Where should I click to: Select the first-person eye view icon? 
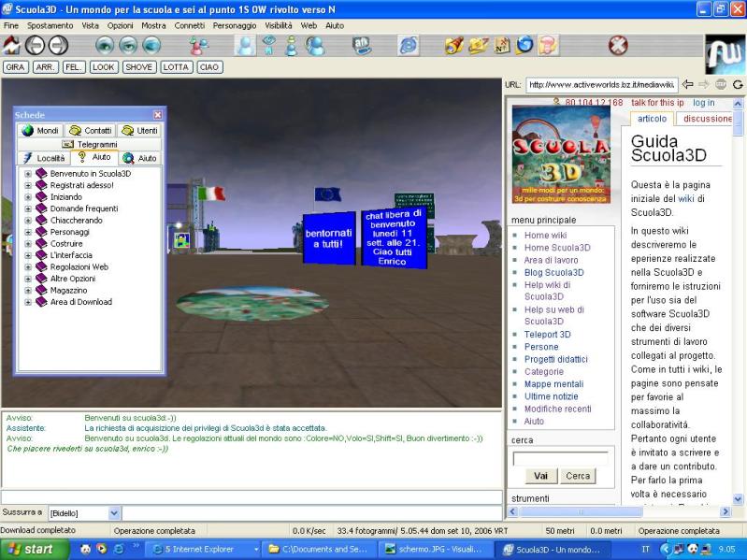tap(105, 45)
